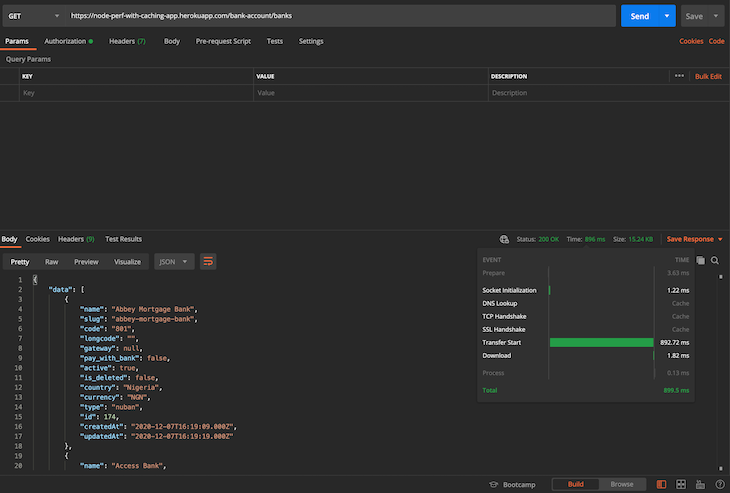Open response Cookies tab
730x493 pixels.
click(38, 239)
